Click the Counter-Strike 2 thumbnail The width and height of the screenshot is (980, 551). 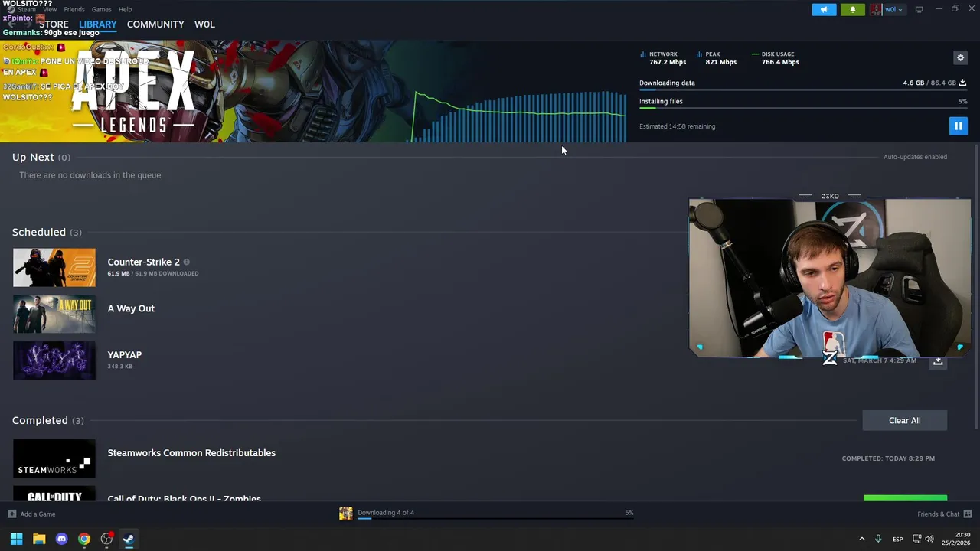point(54,268)
